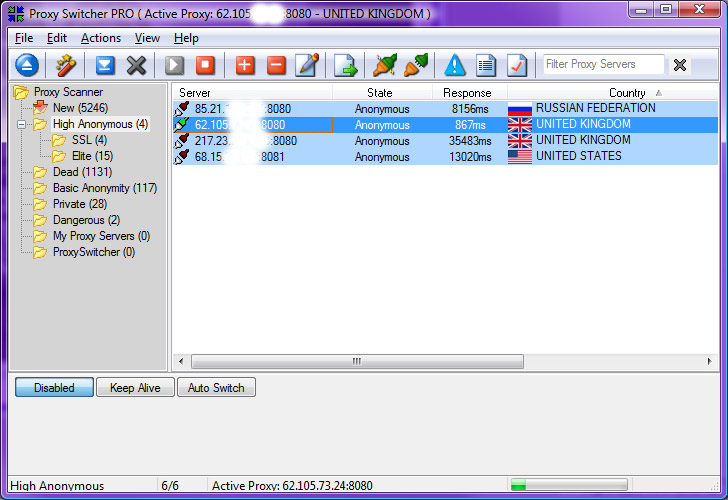
Task: Open the File menu
Action: point(24,38)
